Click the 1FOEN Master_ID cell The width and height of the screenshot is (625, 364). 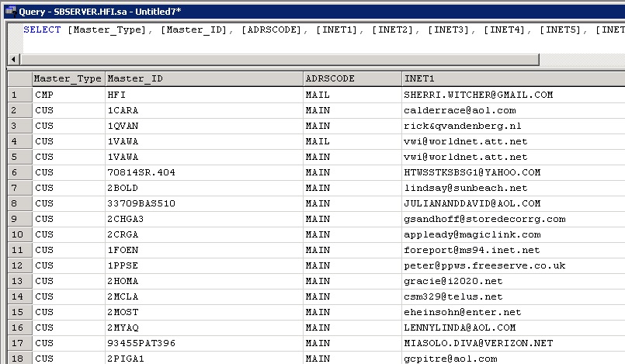tap(204, 250)
